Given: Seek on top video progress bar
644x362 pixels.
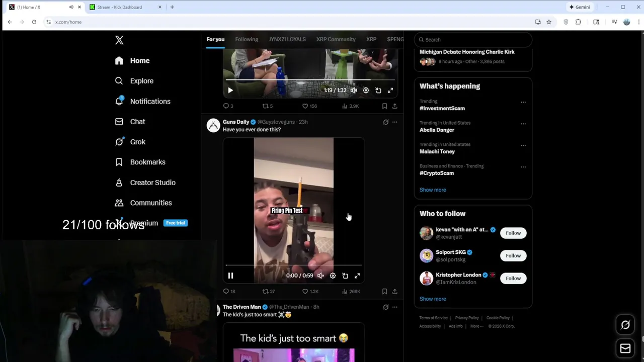Looking at the screenshot, I should point(310,79).
